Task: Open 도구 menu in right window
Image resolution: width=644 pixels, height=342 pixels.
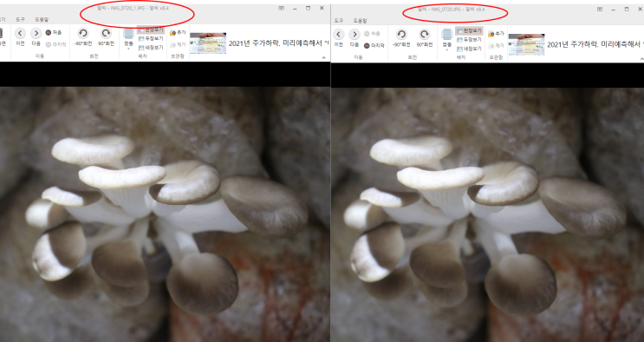Action: coord(338,21)
